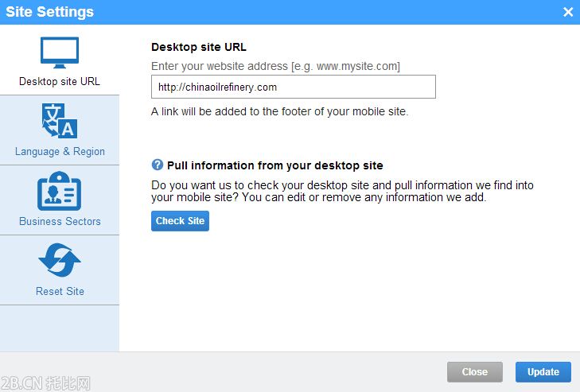
Task: Click the blue question mark help icon
Action: (158, 165)
